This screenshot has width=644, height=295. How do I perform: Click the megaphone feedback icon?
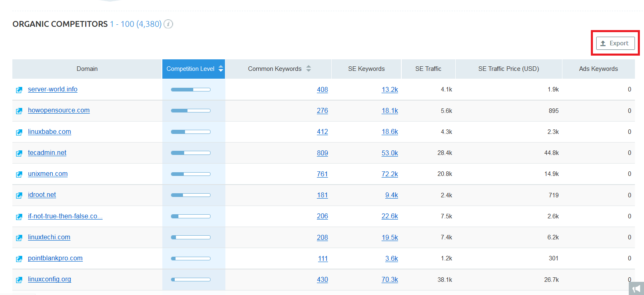pos(636,288)
